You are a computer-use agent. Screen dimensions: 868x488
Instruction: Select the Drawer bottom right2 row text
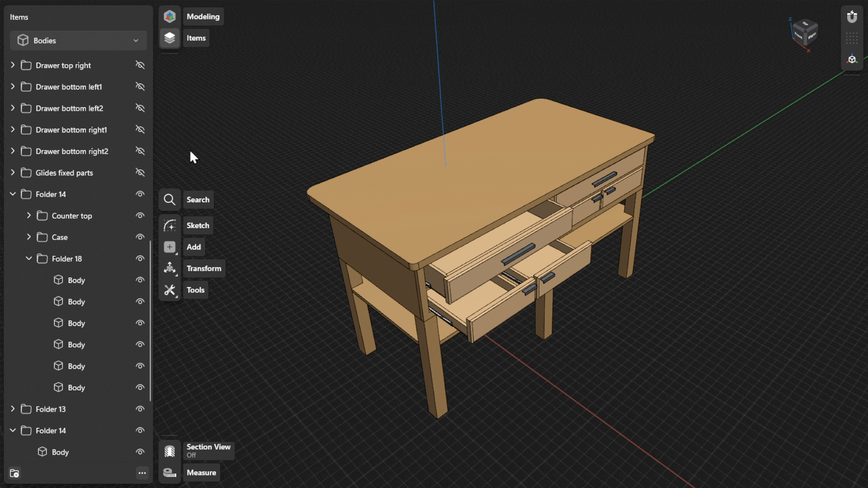pyautogui.click(x=72, y=151)
